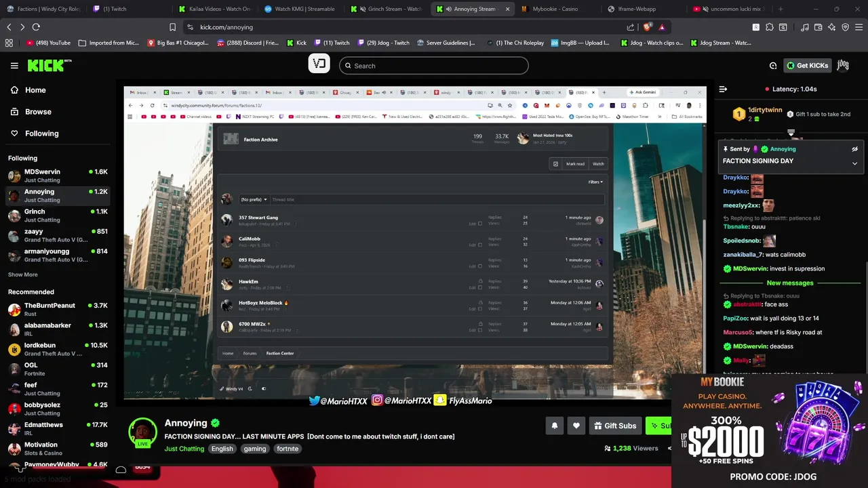Screen dimensions: 868x488
Task: Open the Kick clip creator icon beside search
Action: pos(319,64)
